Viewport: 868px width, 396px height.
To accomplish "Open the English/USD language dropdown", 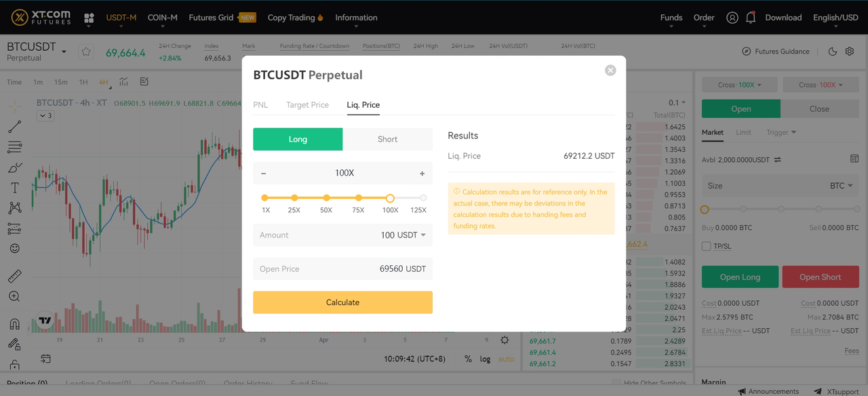I will 835,18.
